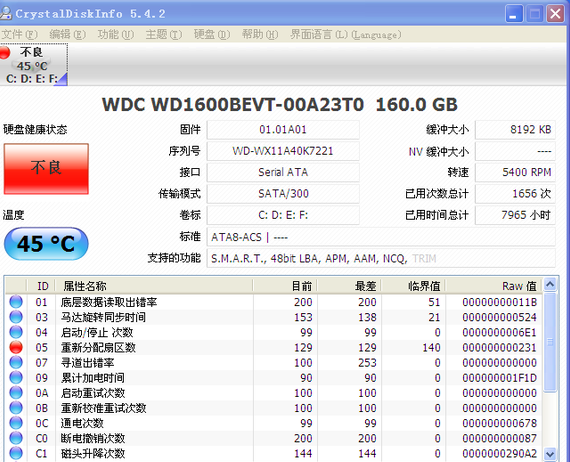
Task: Click the supported features field with S.M.A.R.T.
Action: pyautogui.click(x=381, y=258)
